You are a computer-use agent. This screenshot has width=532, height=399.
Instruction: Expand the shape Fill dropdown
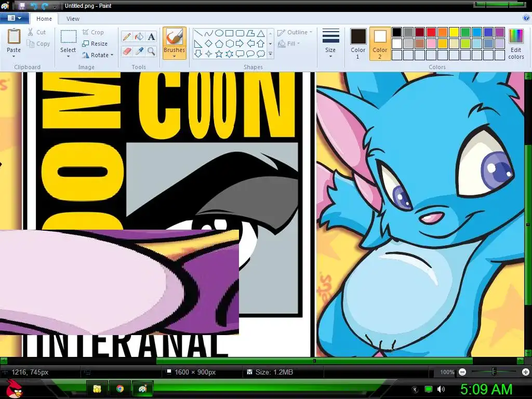(x=299, y=44)
